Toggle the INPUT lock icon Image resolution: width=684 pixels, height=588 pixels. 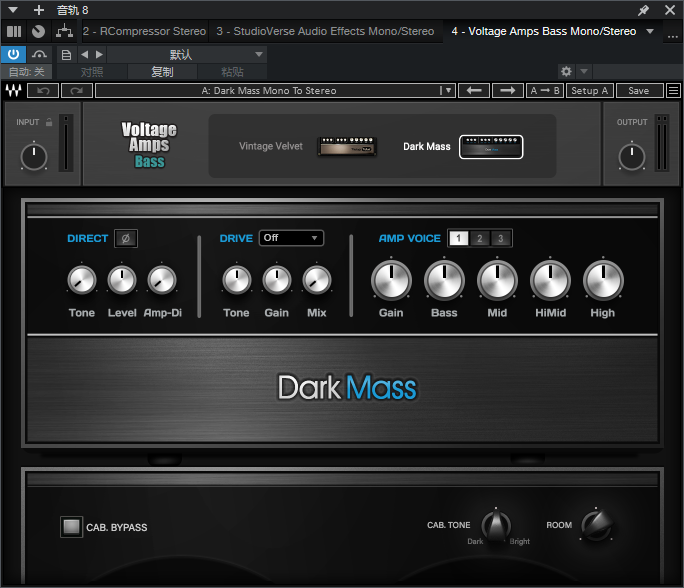[49, 122]
